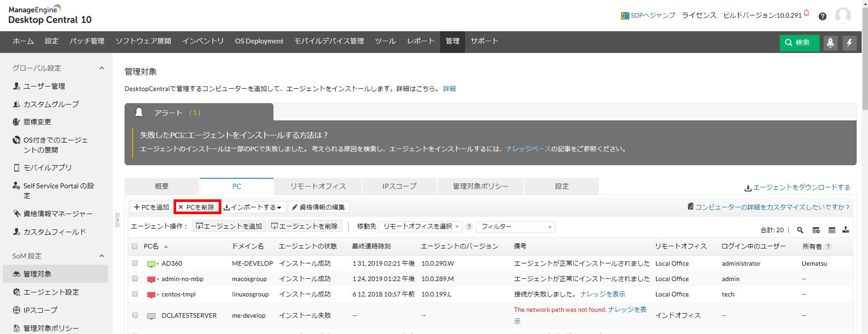Click the gray monitor icon for DCLATESTSERVER
Screen dimensions: 868x334
151,316
